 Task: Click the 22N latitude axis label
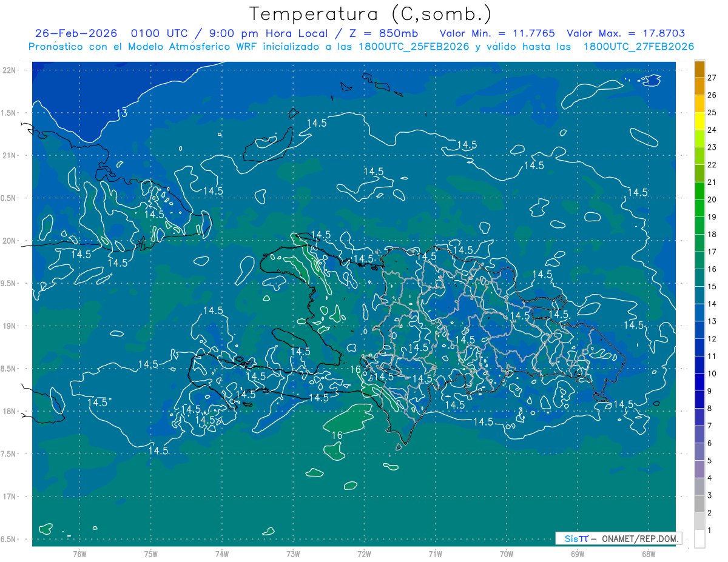coord(10,70)
